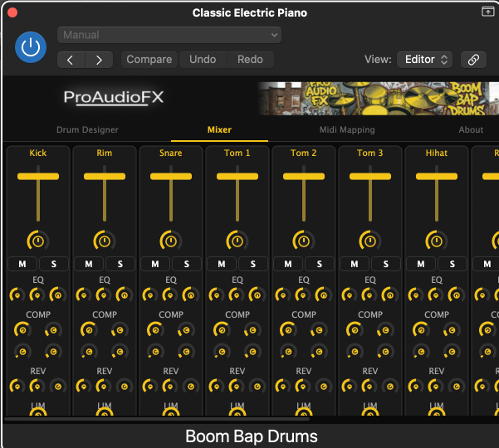Click the first EQ knob on Kick
Screen dimensions: 499x448
coord(17,295)
